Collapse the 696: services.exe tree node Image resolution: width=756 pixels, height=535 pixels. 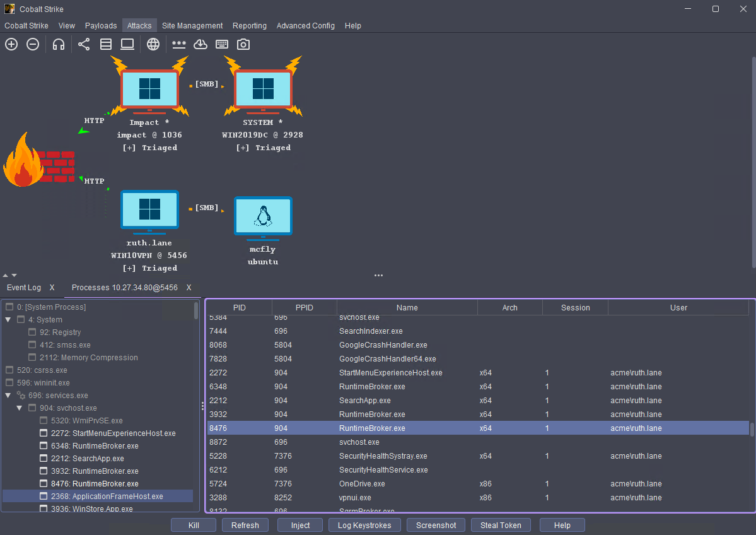(x=8, y=396)
